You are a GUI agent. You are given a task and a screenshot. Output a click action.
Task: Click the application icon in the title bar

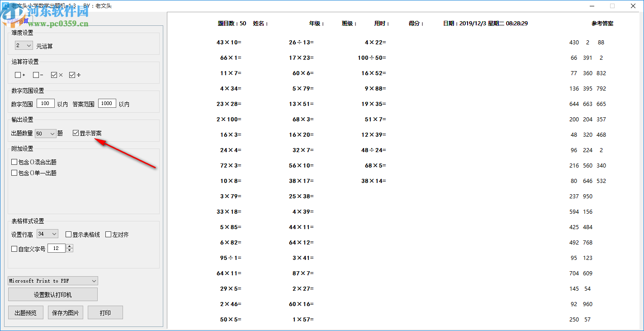point(6,6)
